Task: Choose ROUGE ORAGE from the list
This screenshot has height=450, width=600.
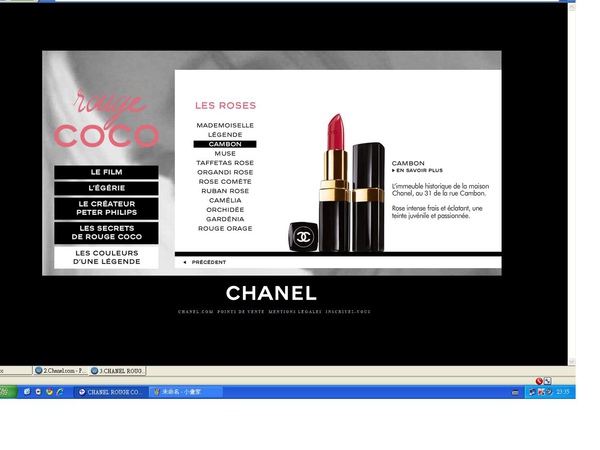Action: point(225,228)
